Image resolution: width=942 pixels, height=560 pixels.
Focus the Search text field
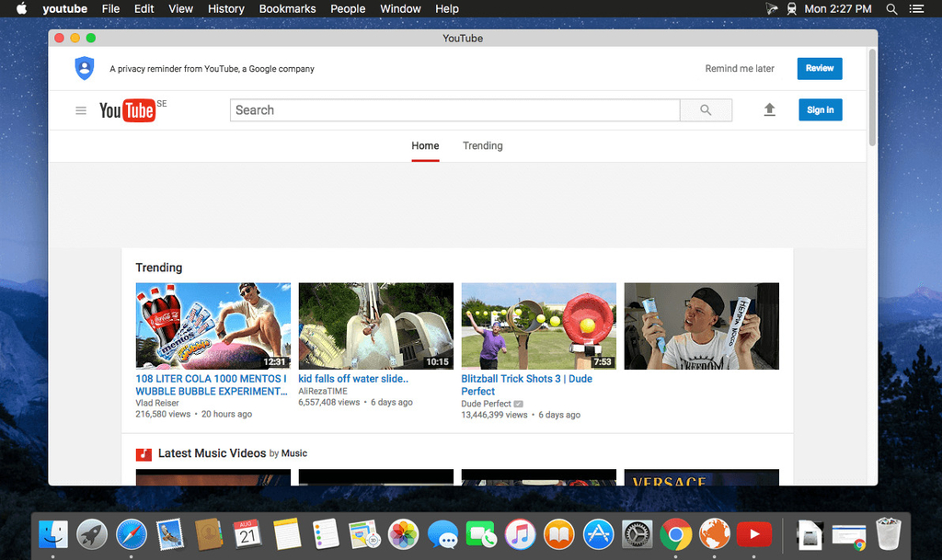pos(454,110)
